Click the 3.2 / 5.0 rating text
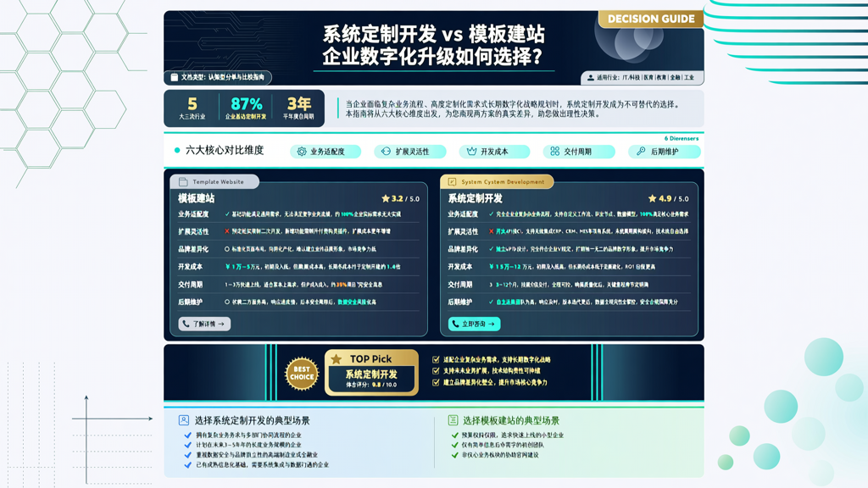This screenshot has width=868, height=488. click(x=405, y=198)
